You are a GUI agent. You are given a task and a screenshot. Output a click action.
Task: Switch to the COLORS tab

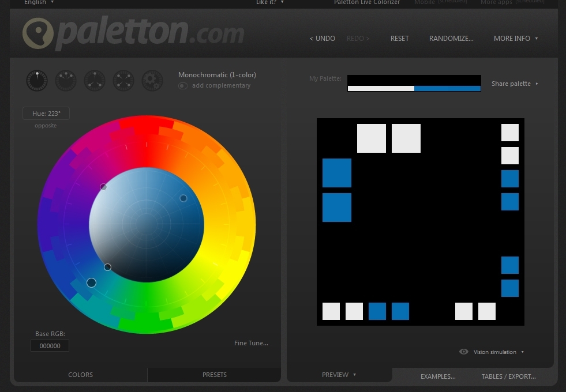[x=80, y=375]
